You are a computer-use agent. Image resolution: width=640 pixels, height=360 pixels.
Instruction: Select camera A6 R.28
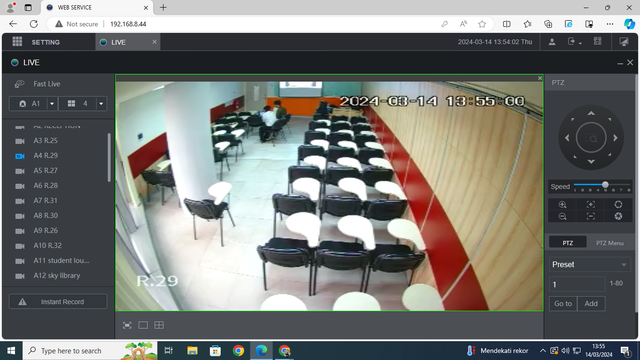pyautogui.click(x=45, y=186)
